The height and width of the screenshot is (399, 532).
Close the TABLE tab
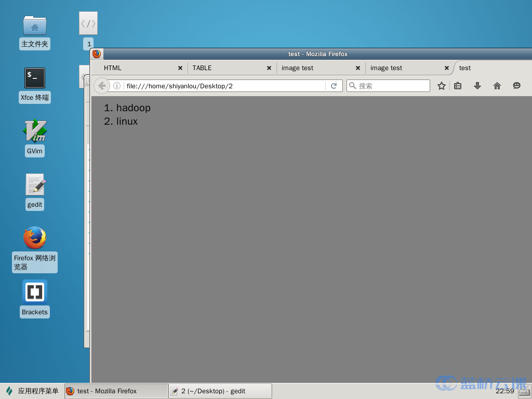point(269,68)
